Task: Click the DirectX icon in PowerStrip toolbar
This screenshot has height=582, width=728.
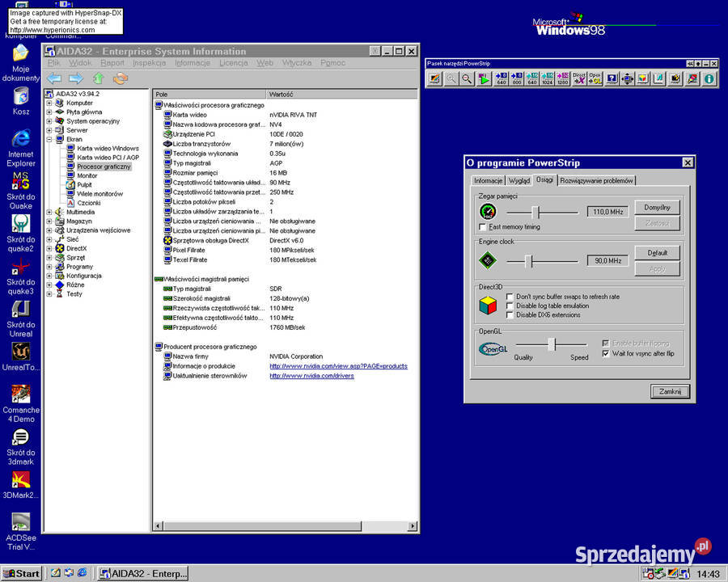Action: click(x=579, y=78)
